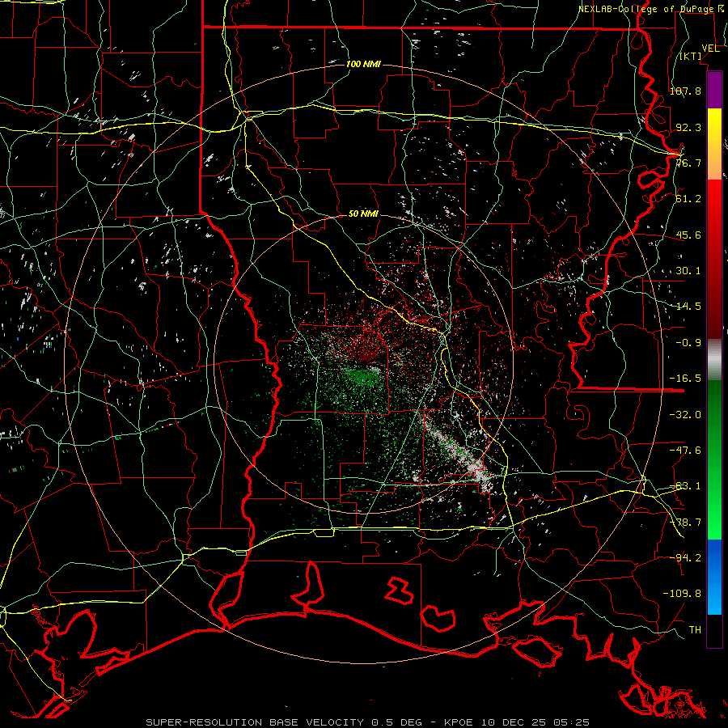The height and width of the screenshot is (728, 728).
Task: Click the -32.0 velocity scale value
Action: (x=685, y=415)
